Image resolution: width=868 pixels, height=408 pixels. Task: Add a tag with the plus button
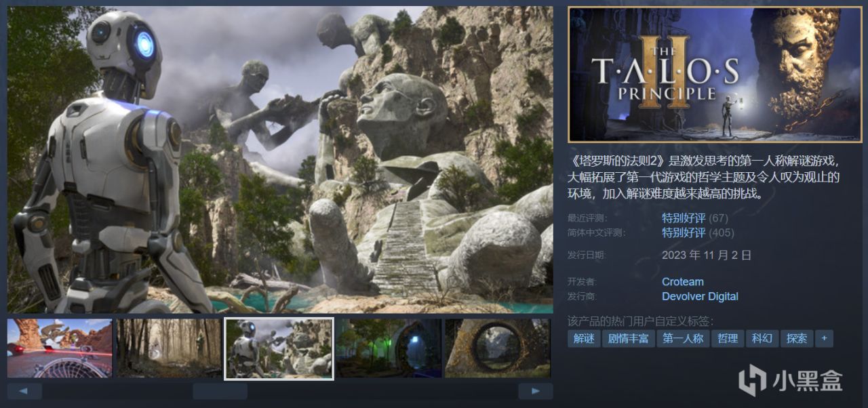(x=824, y=338)
